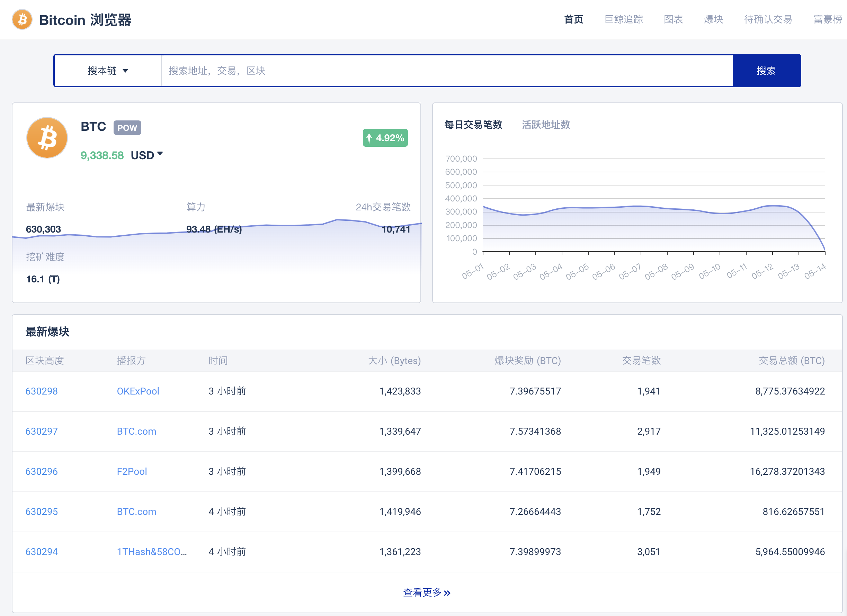
Task: Click the large BTC coin icon
Action: [47, 138]
